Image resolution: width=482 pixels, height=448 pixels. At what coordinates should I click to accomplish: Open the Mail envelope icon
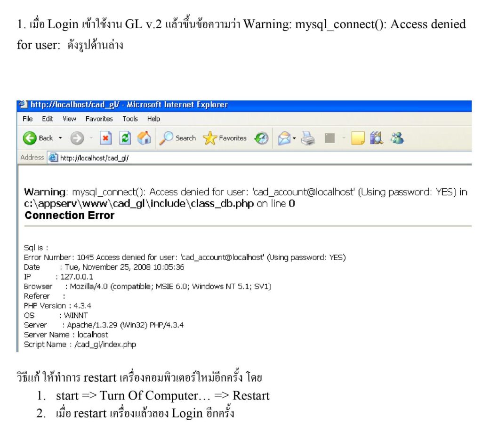[284, 138]
